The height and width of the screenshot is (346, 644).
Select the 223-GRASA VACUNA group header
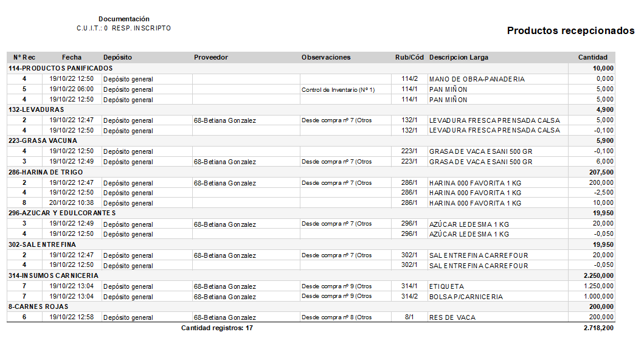click(x=311, y=140)
